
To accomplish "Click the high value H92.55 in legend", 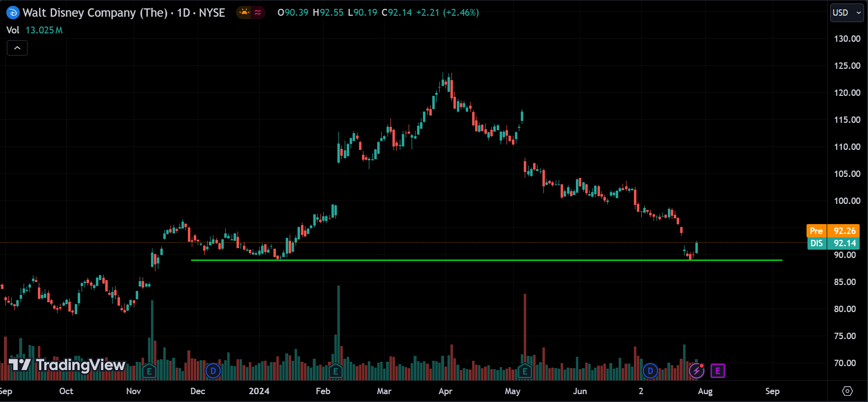I will [x=328, y=12].
